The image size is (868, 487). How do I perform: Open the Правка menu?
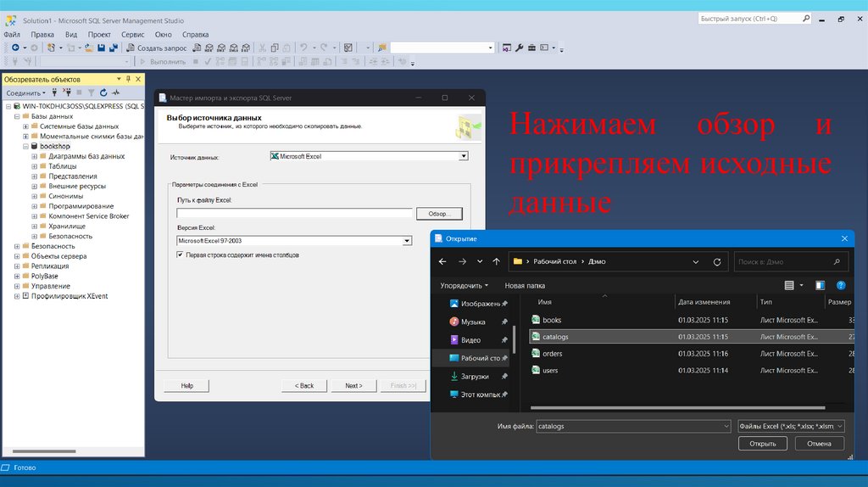[x=42, y=34]
